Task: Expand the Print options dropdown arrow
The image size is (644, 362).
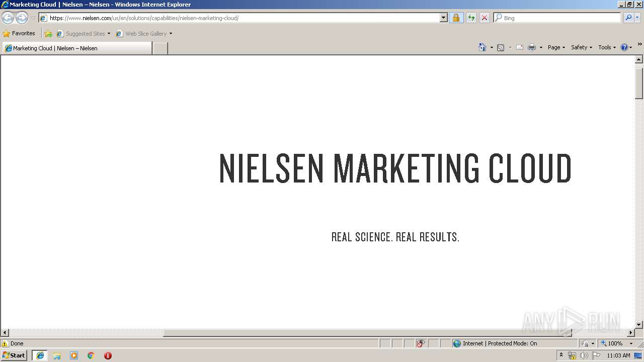Action: point(541,47)
